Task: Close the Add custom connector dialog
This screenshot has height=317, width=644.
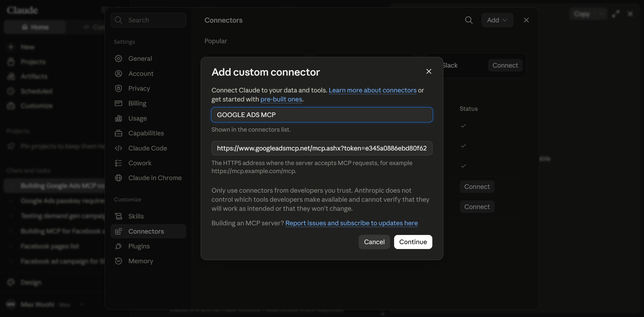Action: click(429, 72)
